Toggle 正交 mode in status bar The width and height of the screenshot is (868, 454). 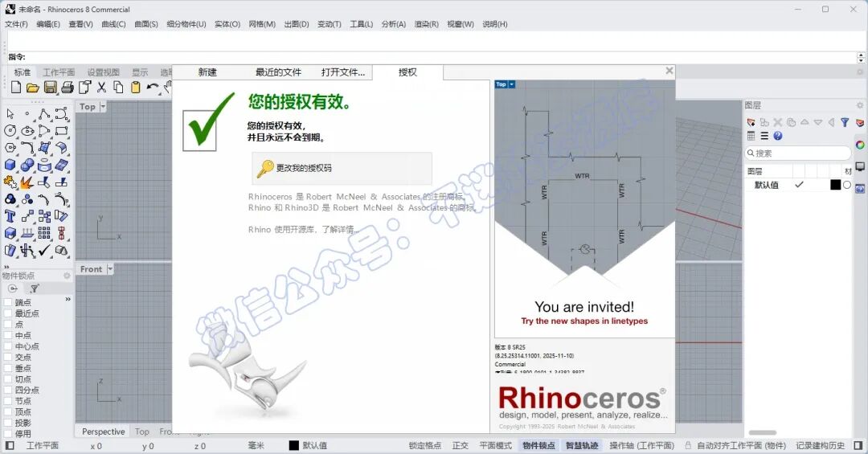(x=460, y=445)
